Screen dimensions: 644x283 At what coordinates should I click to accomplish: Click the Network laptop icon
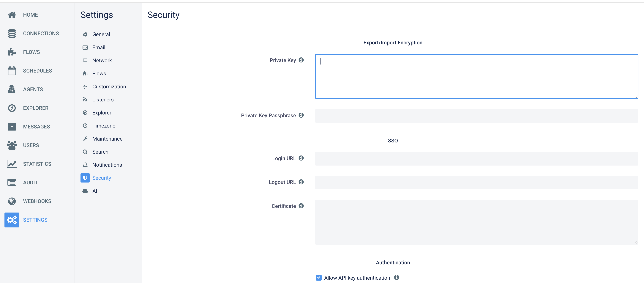click(85, 60)
